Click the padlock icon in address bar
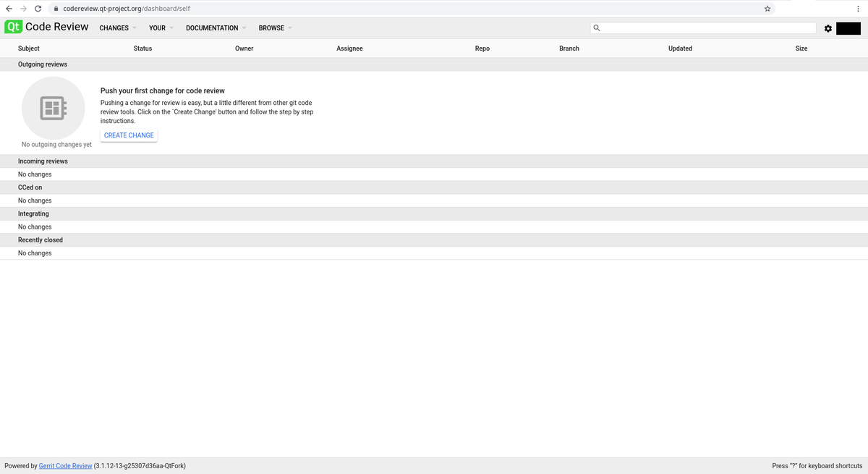The height and width of the screenshot is (474, 868). pyautogui.click(x=57, y=9)
